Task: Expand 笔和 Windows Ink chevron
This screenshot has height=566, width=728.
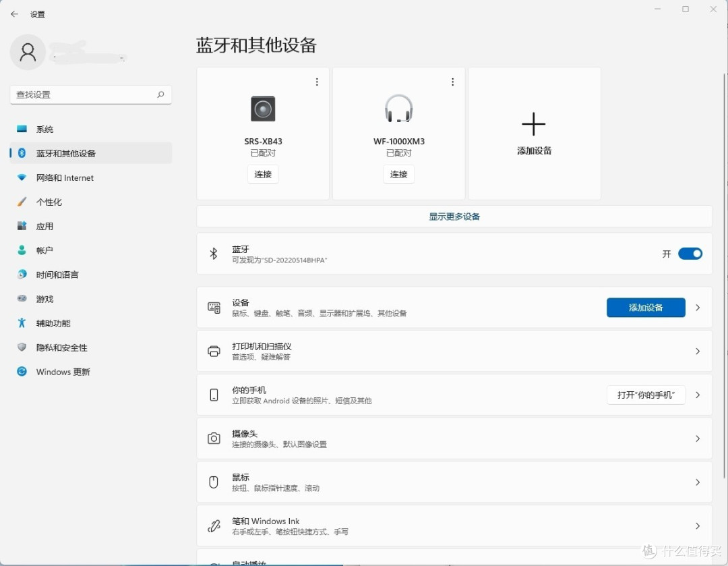Action: (698, 526)
